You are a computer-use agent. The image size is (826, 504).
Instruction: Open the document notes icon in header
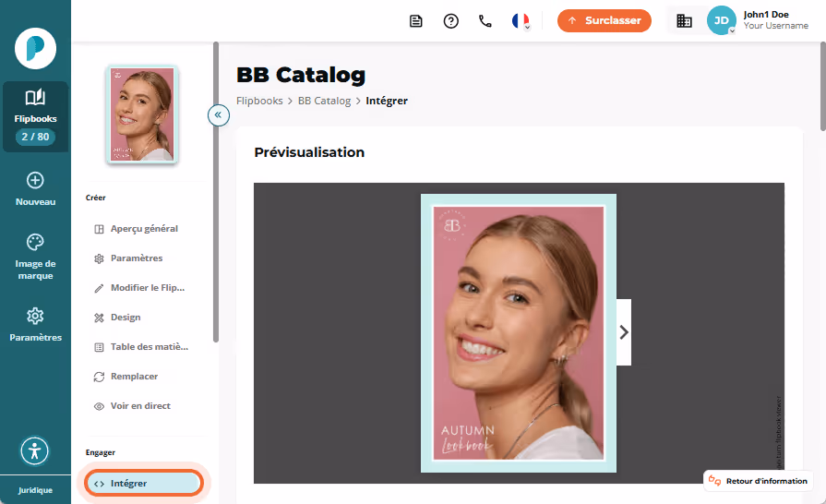416,21
